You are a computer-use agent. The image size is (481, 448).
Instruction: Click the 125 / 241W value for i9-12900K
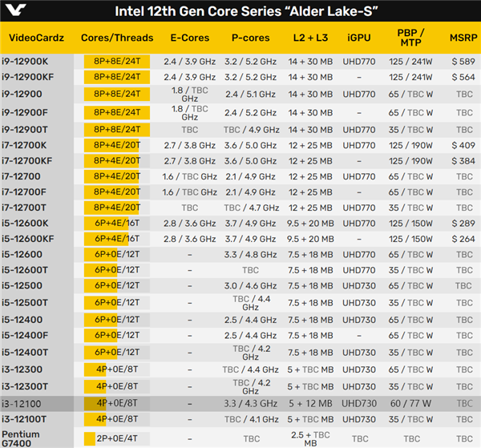point(410,62)
